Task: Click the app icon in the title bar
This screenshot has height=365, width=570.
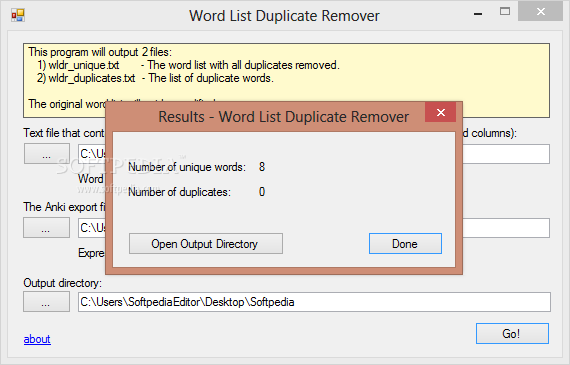Action: [17, 15]
